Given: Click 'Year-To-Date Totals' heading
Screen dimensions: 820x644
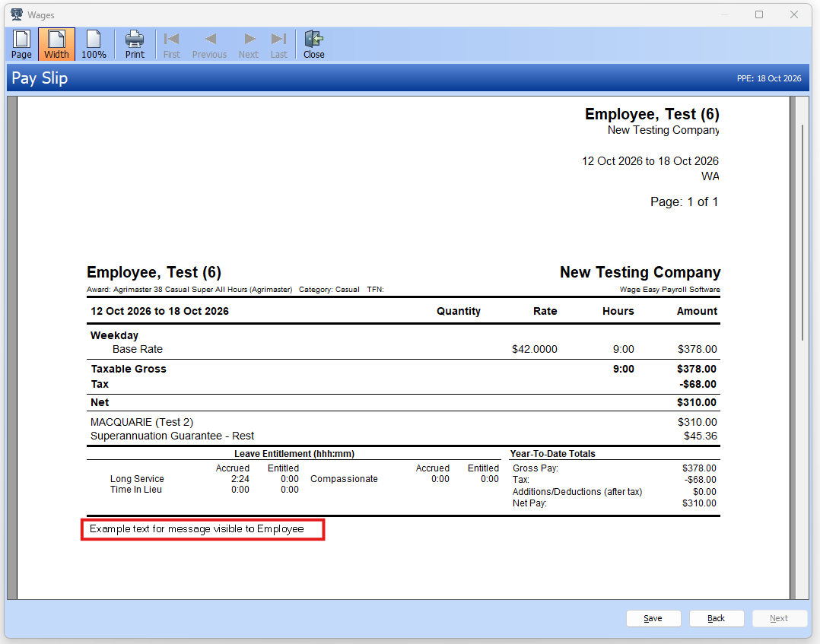Looking at the screenshot, I should 553,454.
